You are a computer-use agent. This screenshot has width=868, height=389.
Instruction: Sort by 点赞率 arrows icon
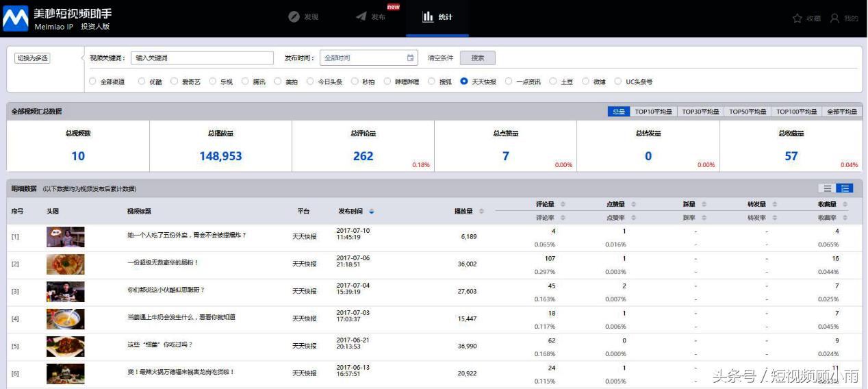(633, 218)
